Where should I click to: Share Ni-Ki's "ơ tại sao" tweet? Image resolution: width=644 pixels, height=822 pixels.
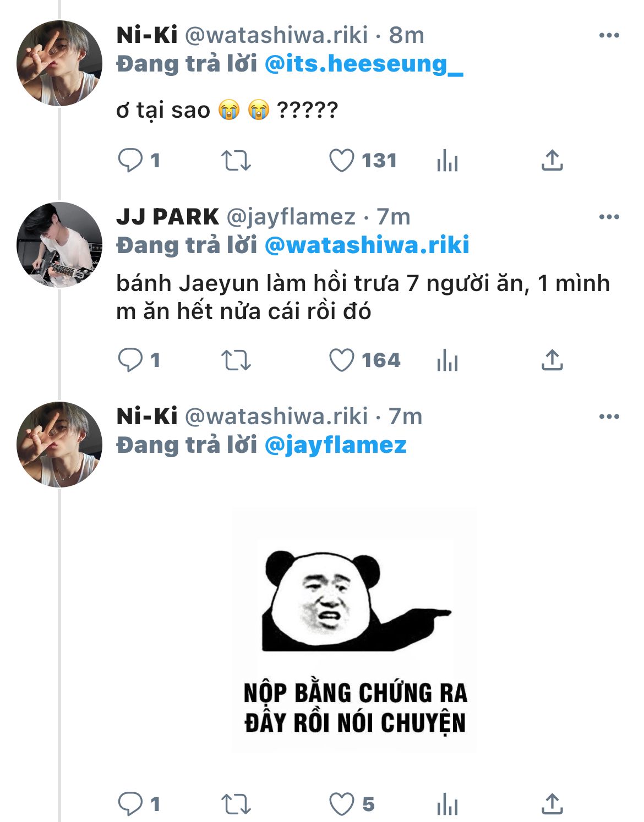(552, 161)
